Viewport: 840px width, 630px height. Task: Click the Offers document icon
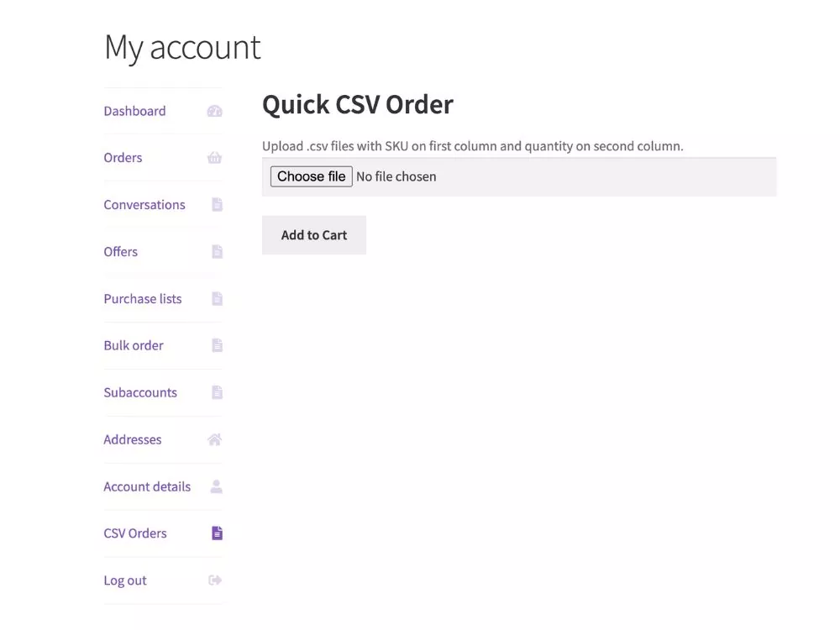tap(217, 252)
